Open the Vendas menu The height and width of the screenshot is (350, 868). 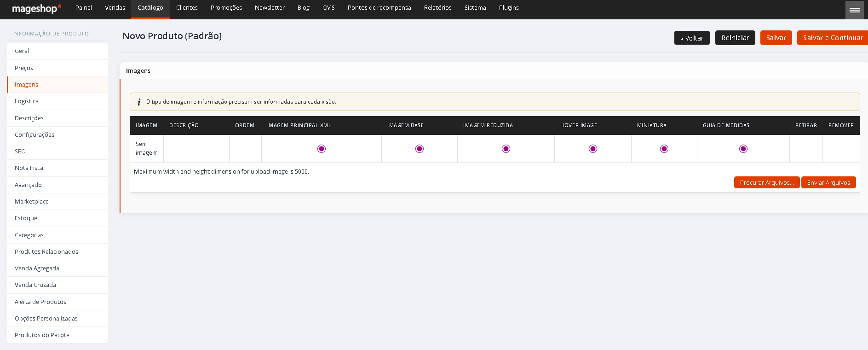(115, 8)
